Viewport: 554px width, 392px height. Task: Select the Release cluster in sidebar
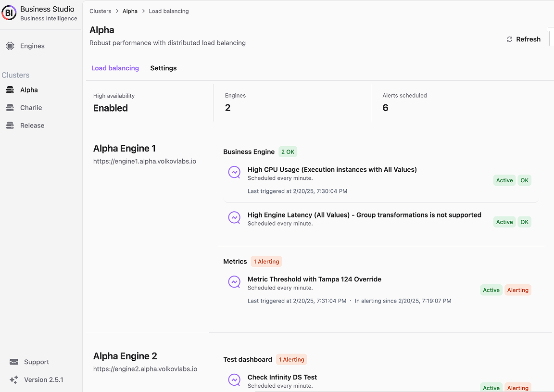[x=32, y=126]
